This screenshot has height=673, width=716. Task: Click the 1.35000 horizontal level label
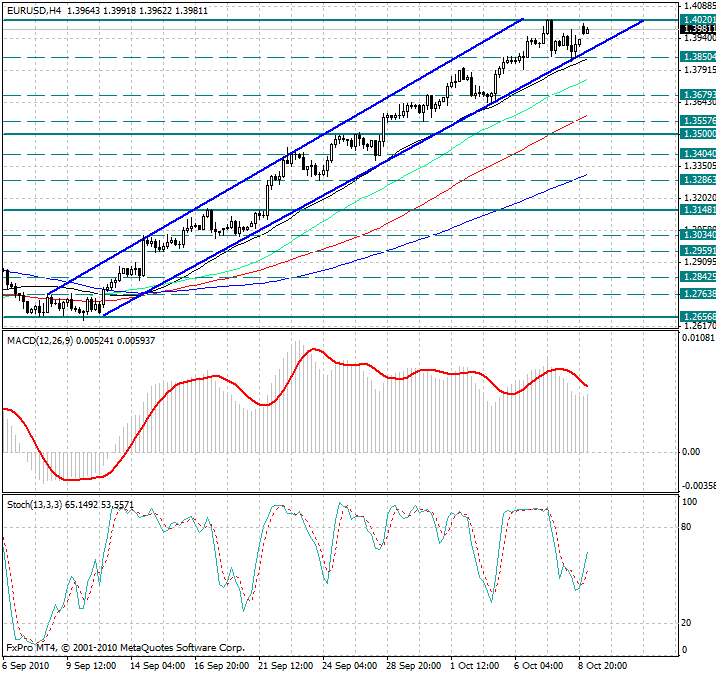[x=697, y=133]
